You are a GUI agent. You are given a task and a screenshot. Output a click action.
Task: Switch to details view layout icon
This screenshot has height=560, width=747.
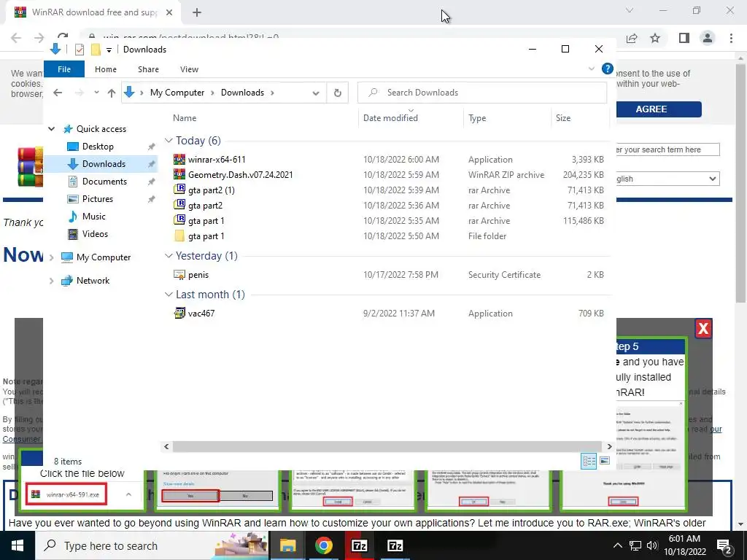[589, 461]
